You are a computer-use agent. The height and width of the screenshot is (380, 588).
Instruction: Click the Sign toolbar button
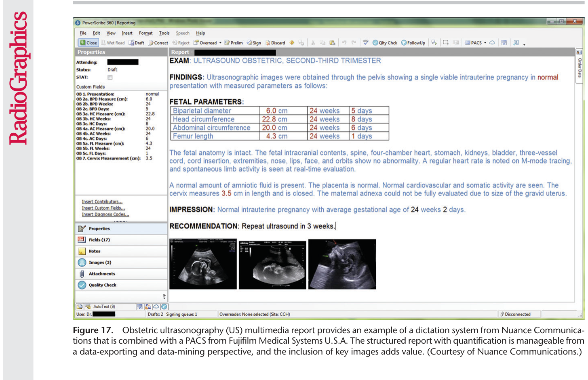(x=254, y=42)
